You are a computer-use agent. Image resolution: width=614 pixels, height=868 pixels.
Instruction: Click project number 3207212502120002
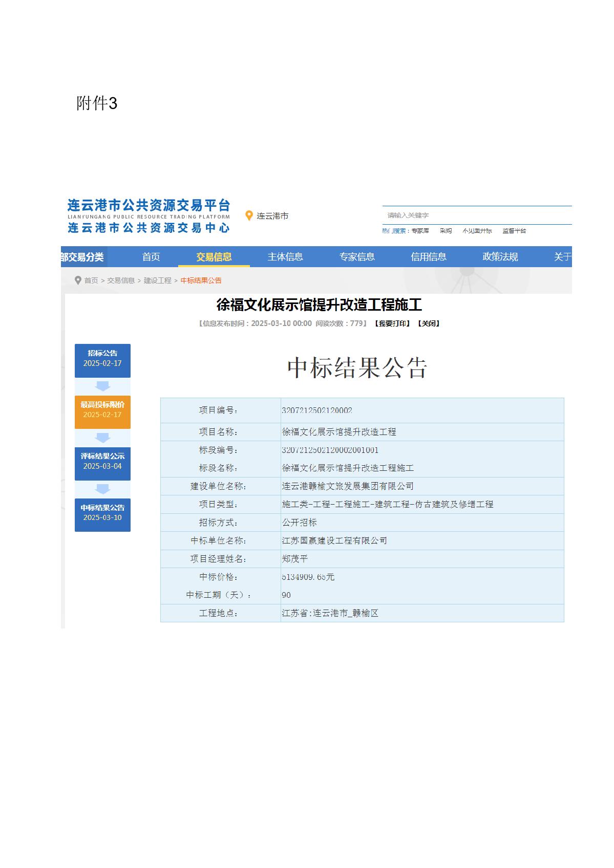pos(317,410)
